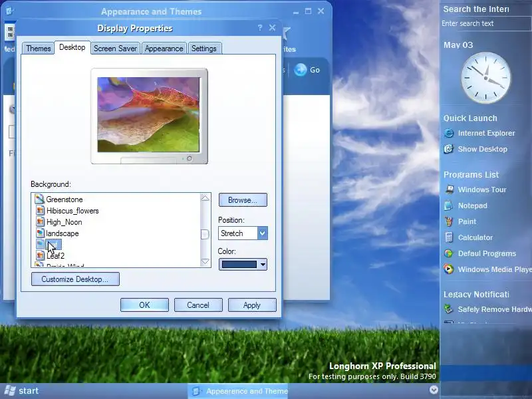Image resolution: width=532 pixels, height=399 pixels.
Task: Confirm with the OK button
Action: coord(144,305)
